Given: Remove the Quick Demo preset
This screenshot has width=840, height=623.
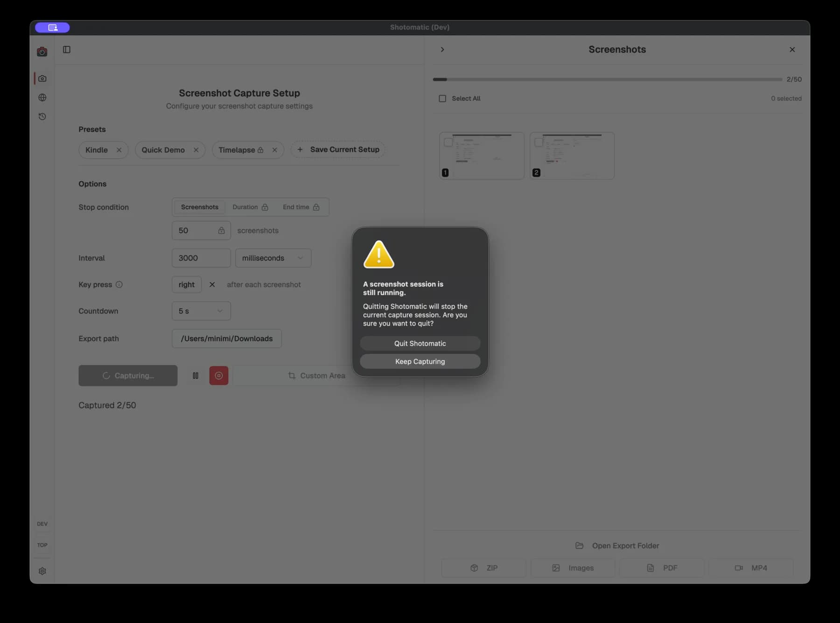Looking at the screenshot, I should [x=196, y=150].
